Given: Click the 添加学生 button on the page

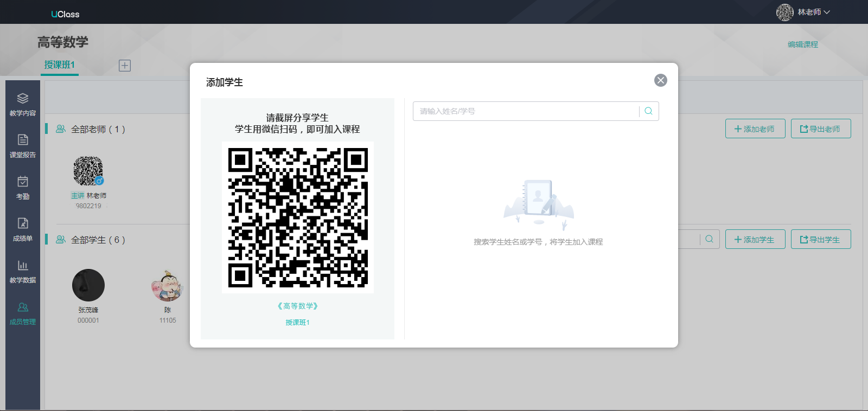Looking at the screenshot, I should tap(755, 239).
